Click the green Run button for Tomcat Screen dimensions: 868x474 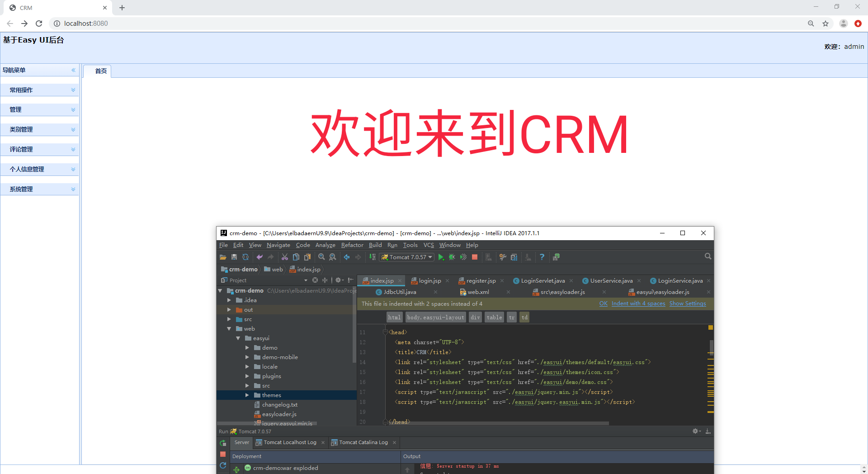(x=441, y=257)
